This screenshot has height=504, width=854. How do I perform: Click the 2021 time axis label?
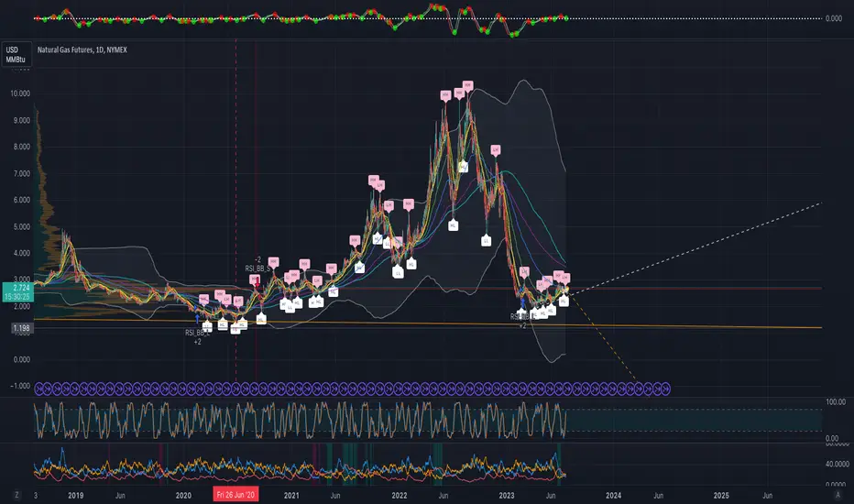(291, 495)
